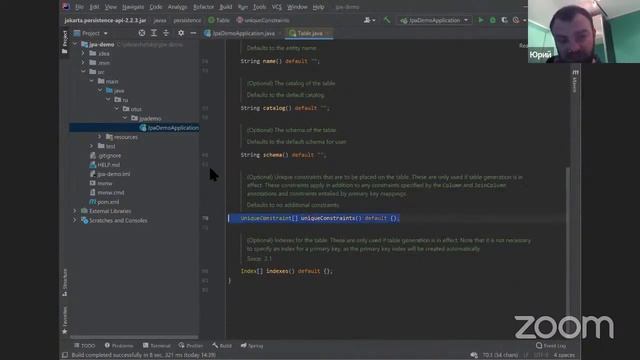Image resolution: width=640 pixels, height=360 pixels.
Task: Click the Build project hammer icon
Action: [x=387, y=20]
